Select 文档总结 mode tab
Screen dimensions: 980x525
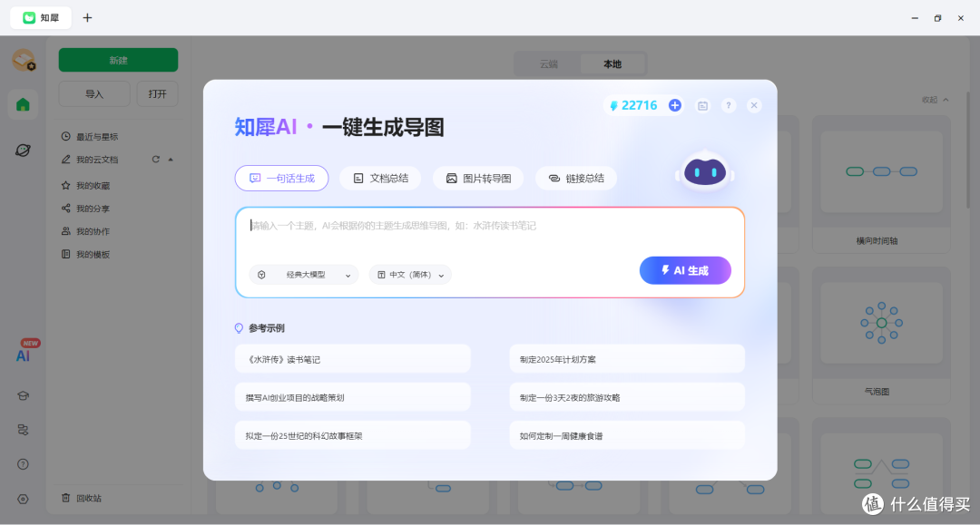click(x=380, y=178)
